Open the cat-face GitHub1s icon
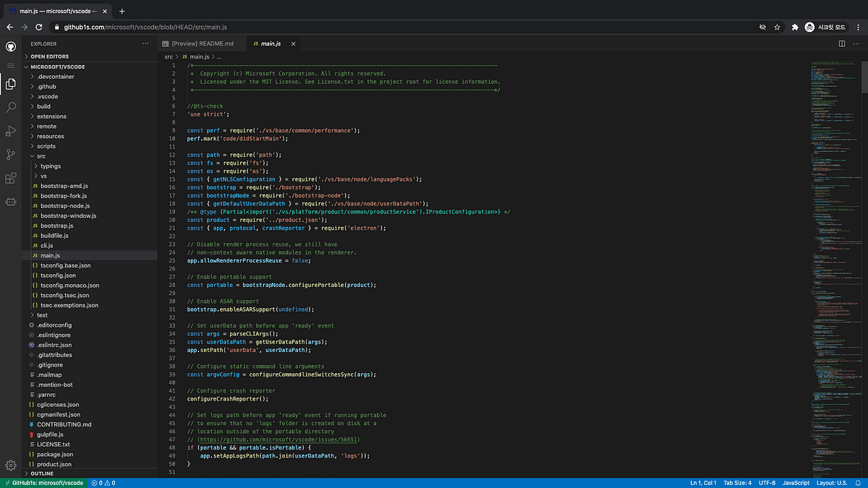Viewport: 868px width, 488px height. tap(11, 201)
